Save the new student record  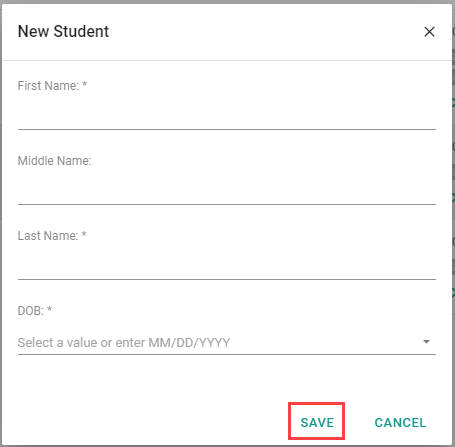(317, 423)
